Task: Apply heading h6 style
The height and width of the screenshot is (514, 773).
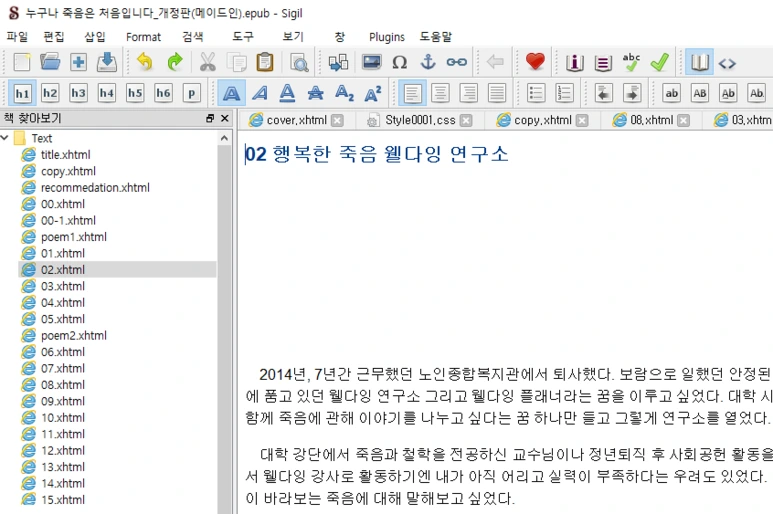Action: 164,93
